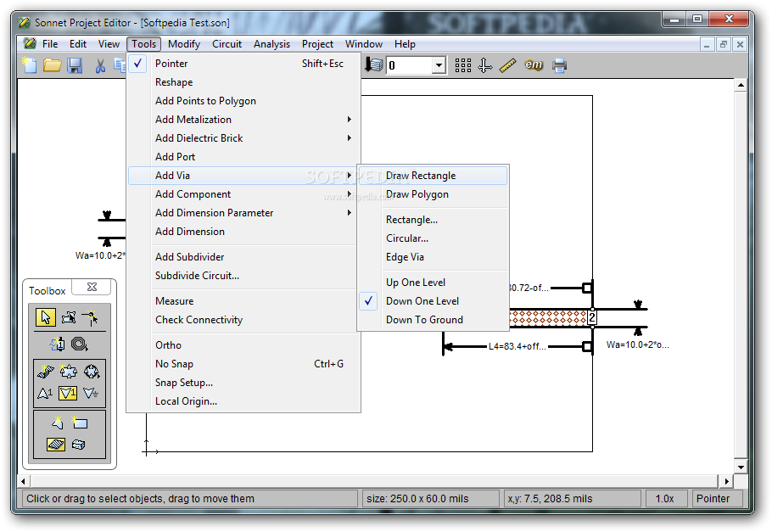Screen dimensions: 772x532
Task: Select Up One Level via option
Action: (434, 283)
